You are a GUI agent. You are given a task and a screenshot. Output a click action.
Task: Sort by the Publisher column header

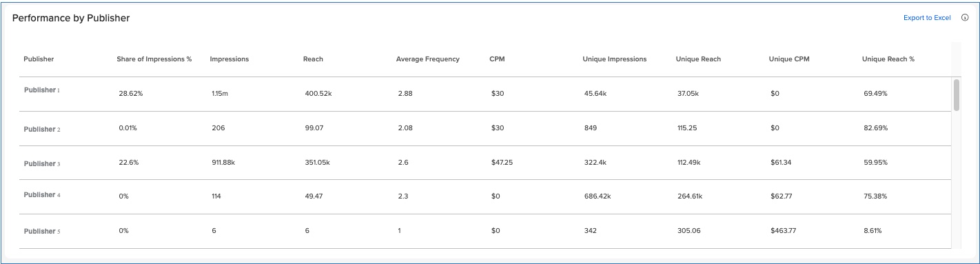[39, 59]
